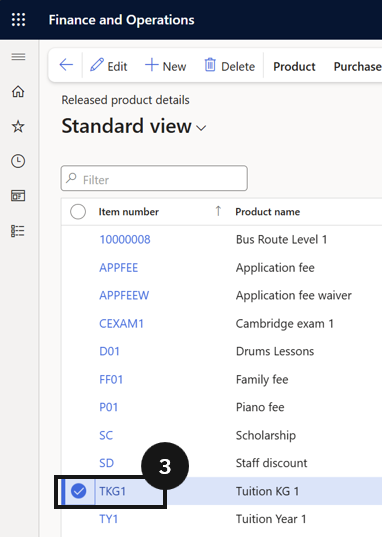The width and height of the screenshot is (382, 537).
Task: Select the Piano fee cell
Action: 260,407
